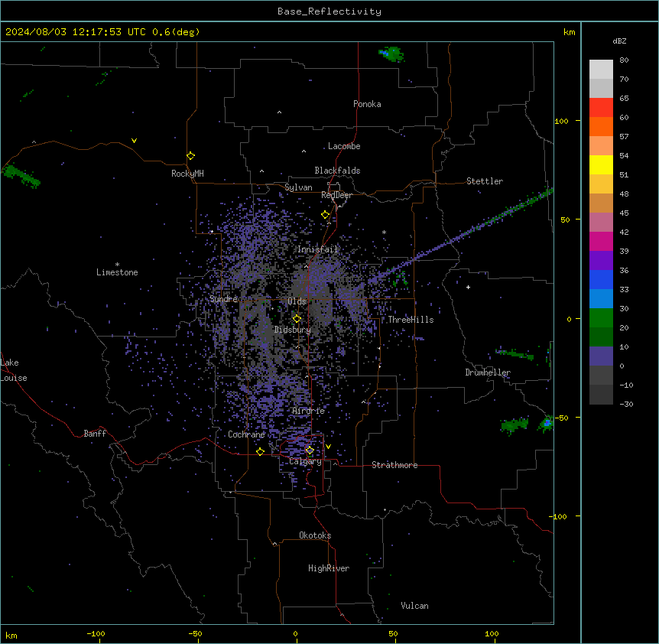The image size is (659, 644).
Task: Select the orange 60-57 dBZ legend swatch
Action: (x=601, y=126)
